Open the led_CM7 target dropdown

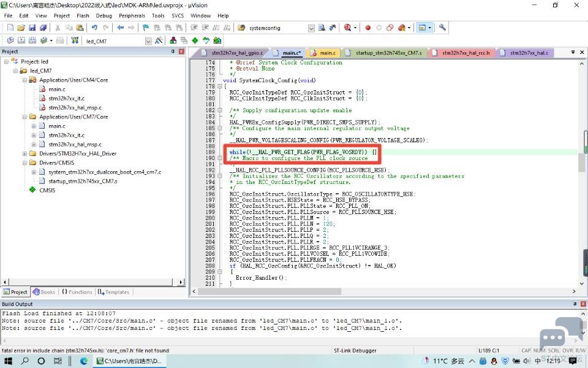click(x=148, y=41)
